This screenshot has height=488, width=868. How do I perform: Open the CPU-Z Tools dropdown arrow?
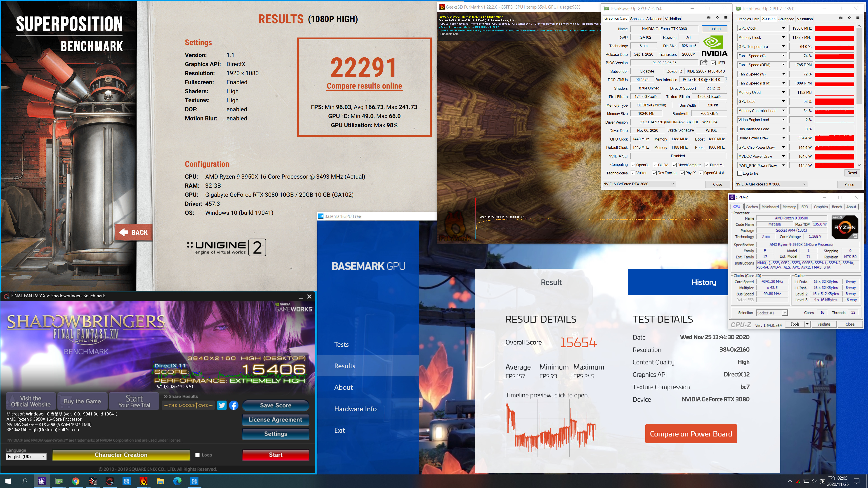807,324
